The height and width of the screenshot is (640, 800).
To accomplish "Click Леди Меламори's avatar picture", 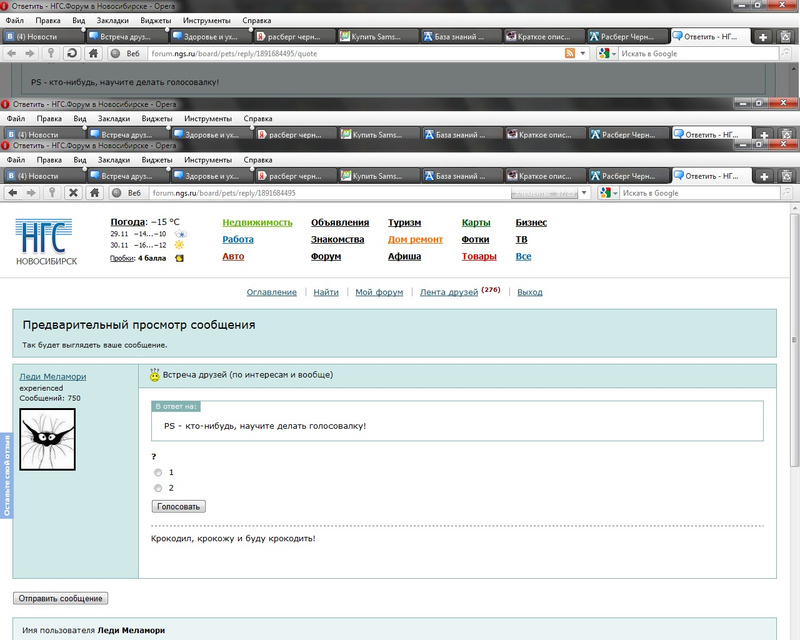I will (48, 438).
